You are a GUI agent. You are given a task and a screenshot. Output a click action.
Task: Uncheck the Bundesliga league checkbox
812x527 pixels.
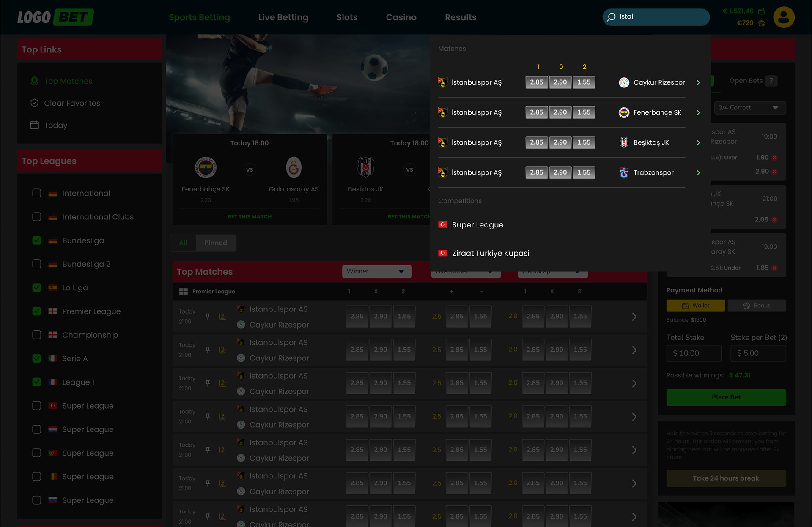37,240
